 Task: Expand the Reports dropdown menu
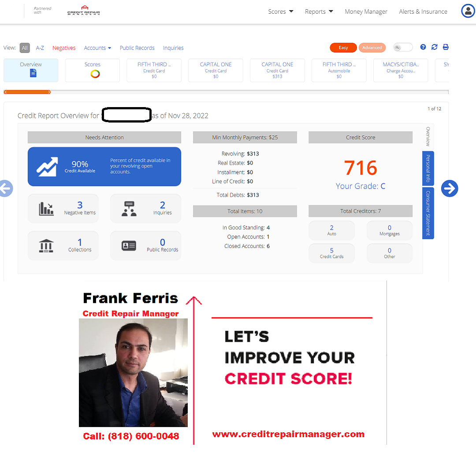pos(319,11)
